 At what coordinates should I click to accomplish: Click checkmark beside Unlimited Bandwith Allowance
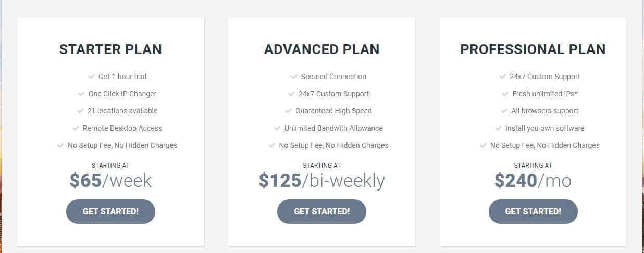pyautogui.click(x=277, y=128)
